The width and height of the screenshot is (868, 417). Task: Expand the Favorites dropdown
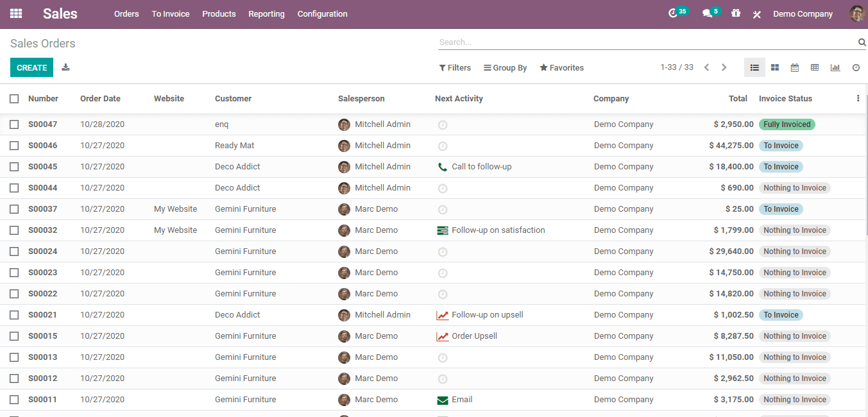[562, 67]
